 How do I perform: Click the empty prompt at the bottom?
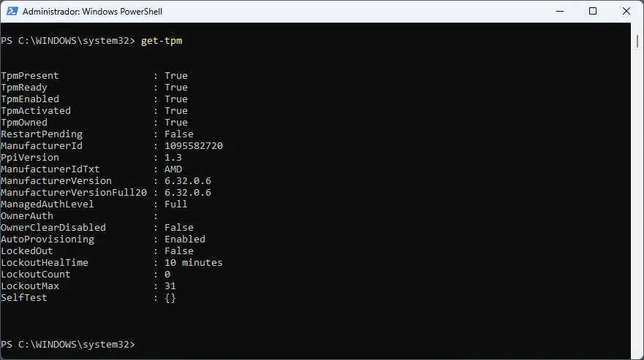pos(143,345)
